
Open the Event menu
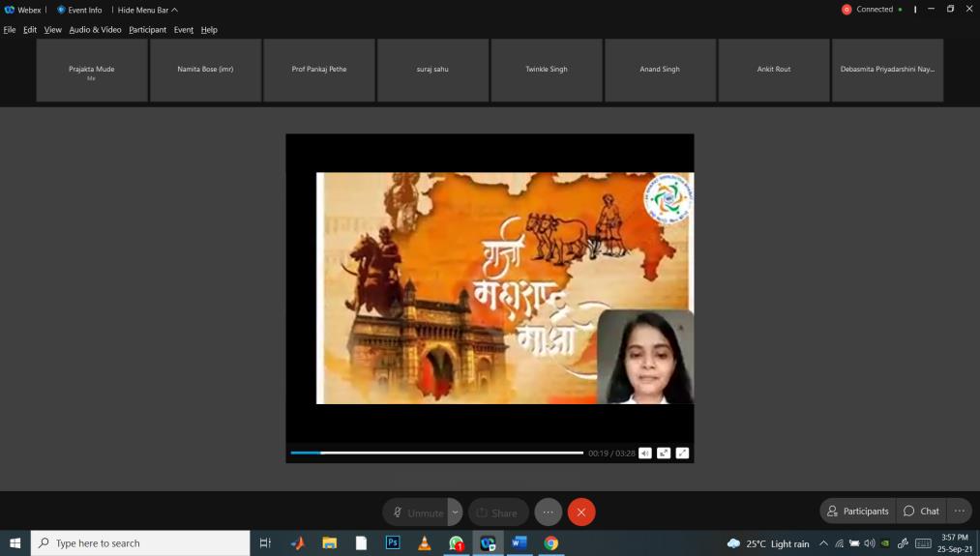tap(184, 29)
